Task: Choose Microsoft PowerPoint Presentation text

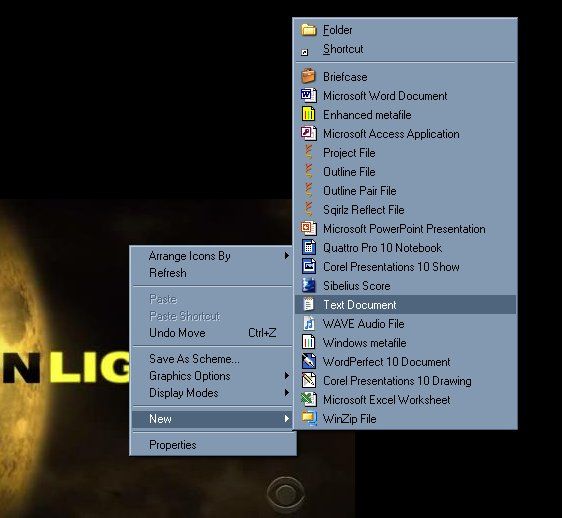Action: [404, 229]
